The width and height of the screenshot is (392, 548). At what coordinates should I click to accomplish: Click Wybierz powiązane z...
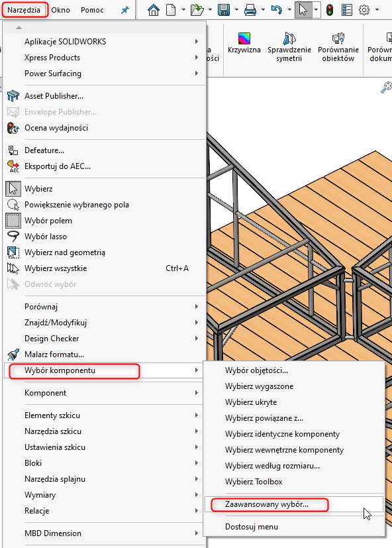coord(294,418)
